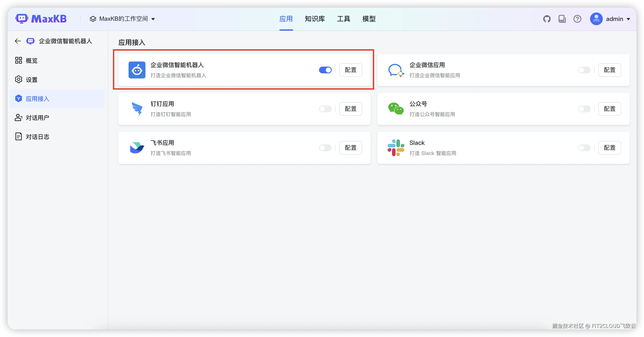644x337 pixels.
Task: Click the 企业微信智能机器人 sidebar title
Action: [66, 41]
